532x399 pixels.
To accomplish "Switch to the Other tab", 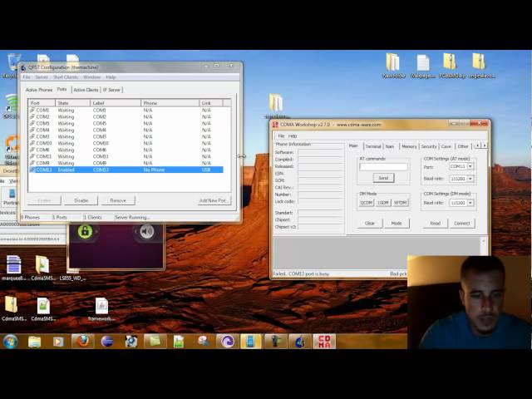I will [x=463, y=146].
